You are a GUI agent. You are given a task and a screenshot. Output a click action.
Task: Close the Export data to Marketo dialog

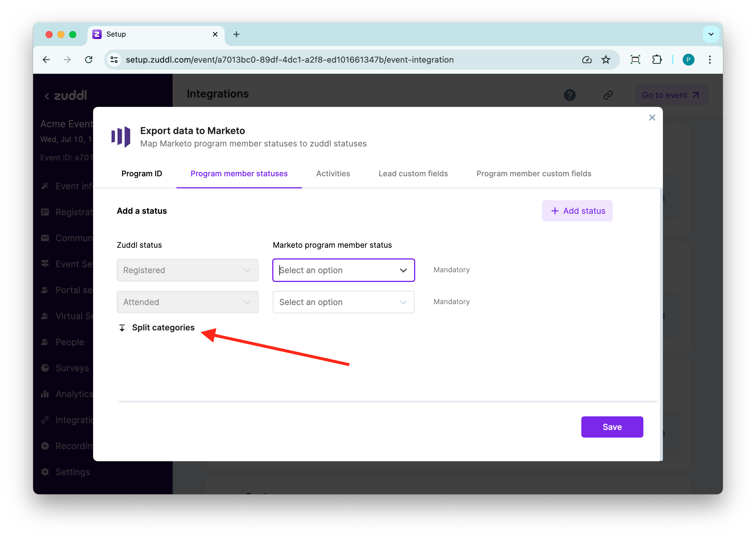[x=652, y=118]
